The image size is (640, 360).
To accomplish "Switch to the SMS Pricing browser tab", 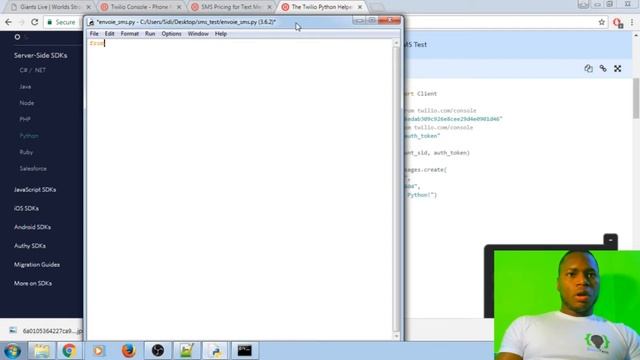I will (x=231, y=7).
